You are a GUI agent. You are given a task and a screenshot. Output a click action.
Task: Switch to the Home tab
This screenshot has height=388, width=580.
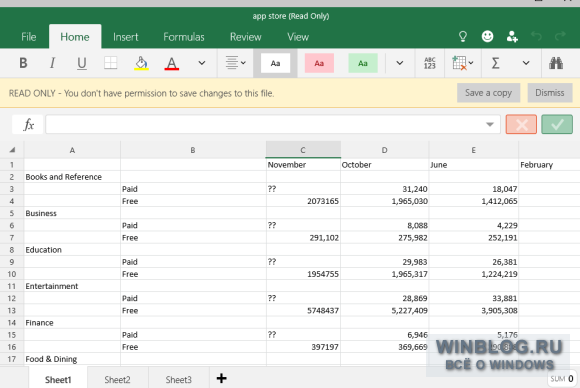tap(75, 37)
